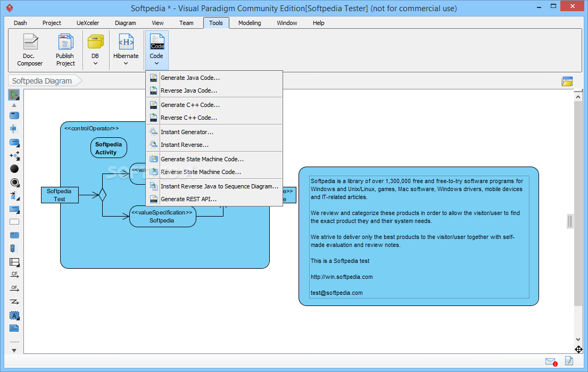Select the Input Pin tool
The image size is (588, 372).
[14, 196]
